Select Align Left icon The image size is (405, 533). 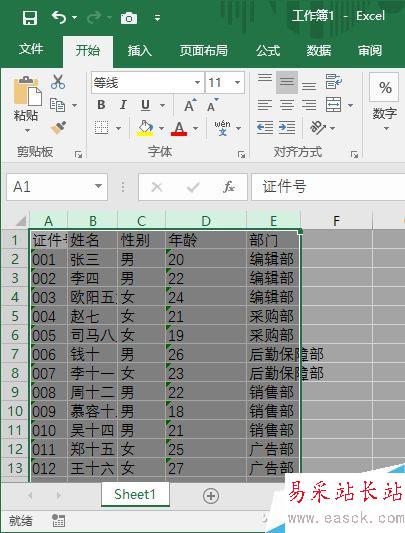[x=265, y=105]
